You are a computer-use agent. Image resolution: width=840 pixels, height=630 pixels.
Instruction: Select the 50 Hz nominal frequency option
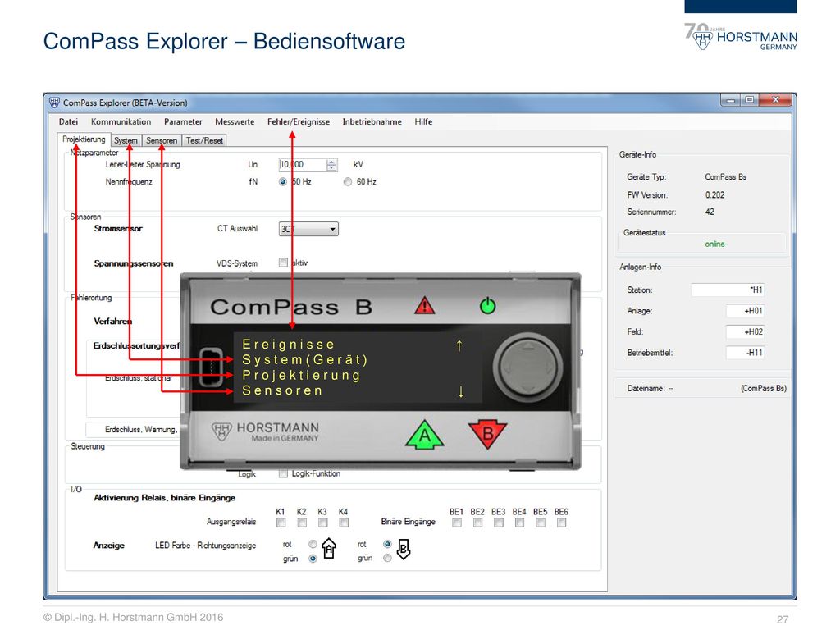coord(283,181)
